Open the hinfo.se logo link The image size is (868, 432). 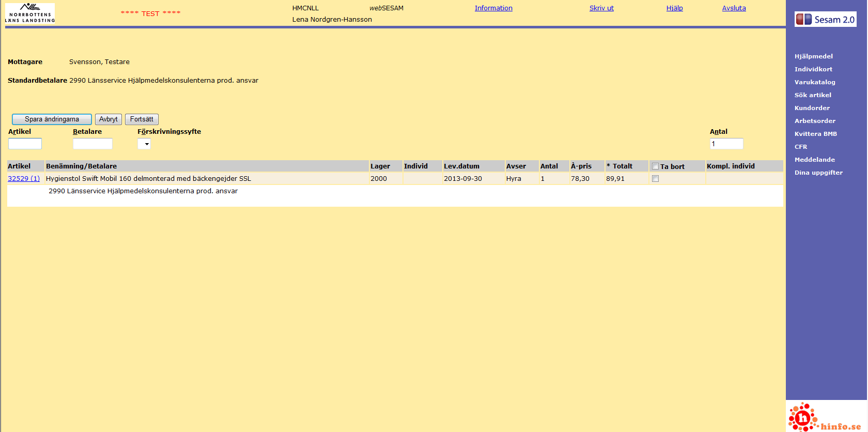825,417
